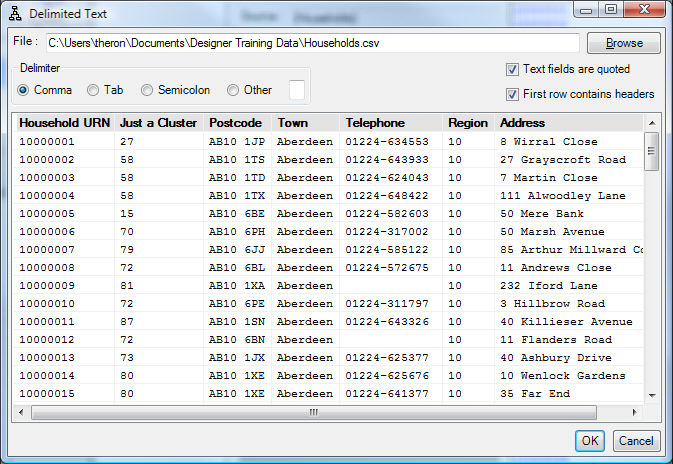Viewport: 673px width, 464px height.
Task: Click address 10 Wenlock Gardens
Action: point(563,376)
